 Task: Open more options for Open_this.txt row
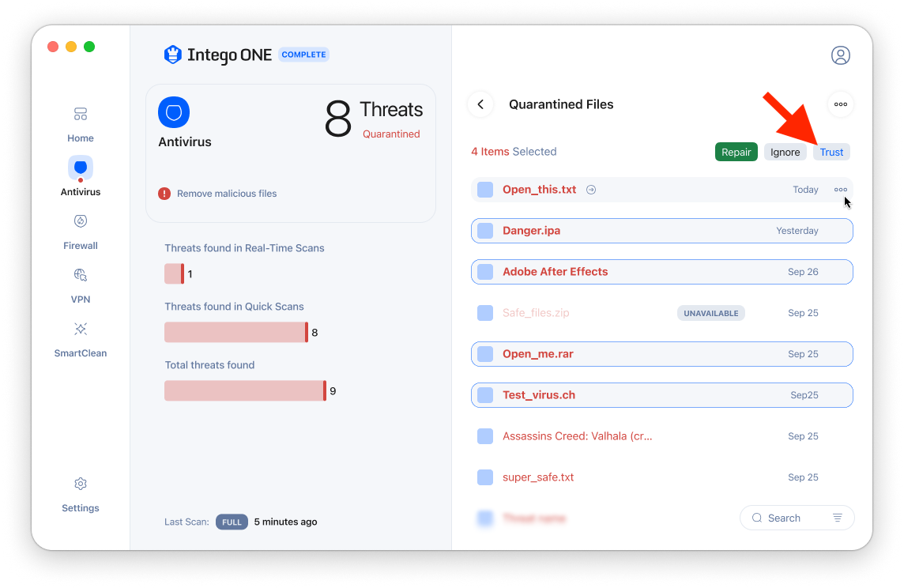841,190
